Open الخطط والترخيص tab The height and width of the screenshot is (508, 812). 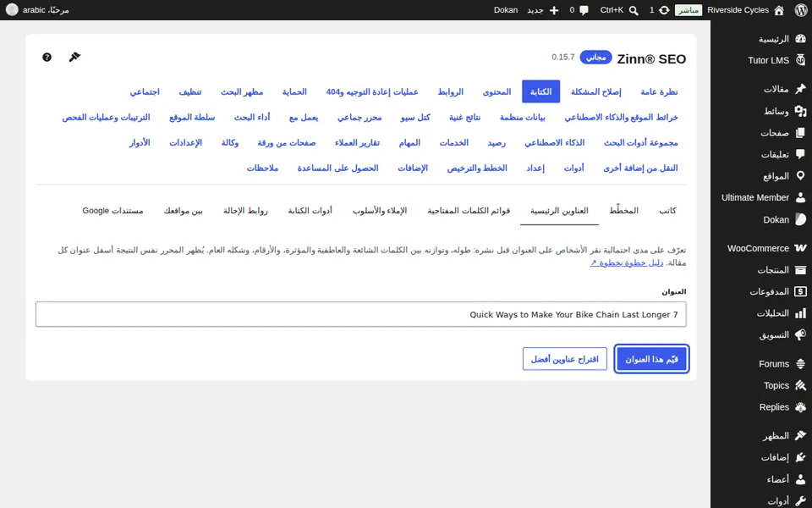[477, 168]
